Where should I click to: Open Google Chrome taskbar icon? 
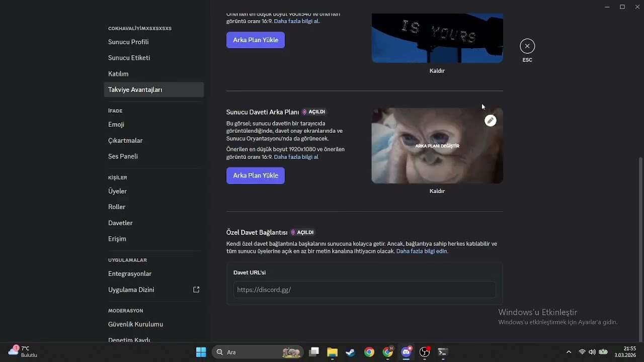click(x=369, y=352)
